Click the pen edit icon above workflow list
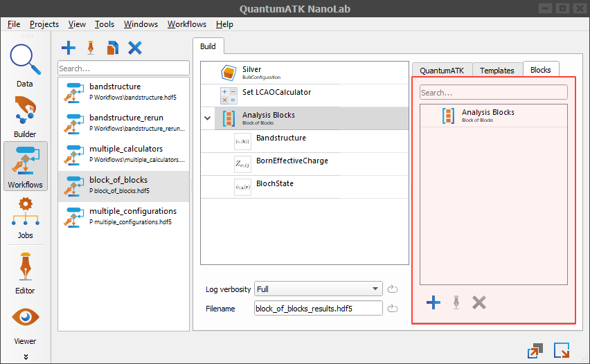The height and width of the screenshot is (364, 590). [91, 48]
